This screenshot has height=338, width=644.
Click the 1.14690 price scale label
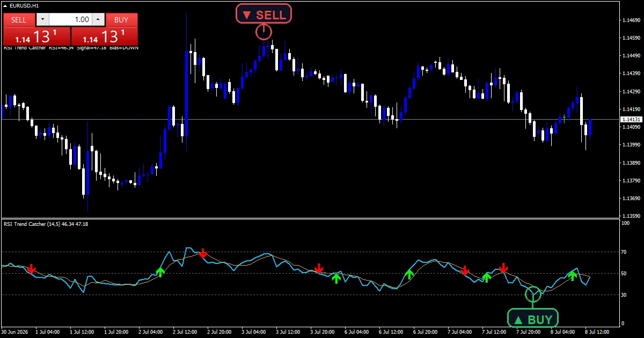pyautogui.click(x=631, y=20)
